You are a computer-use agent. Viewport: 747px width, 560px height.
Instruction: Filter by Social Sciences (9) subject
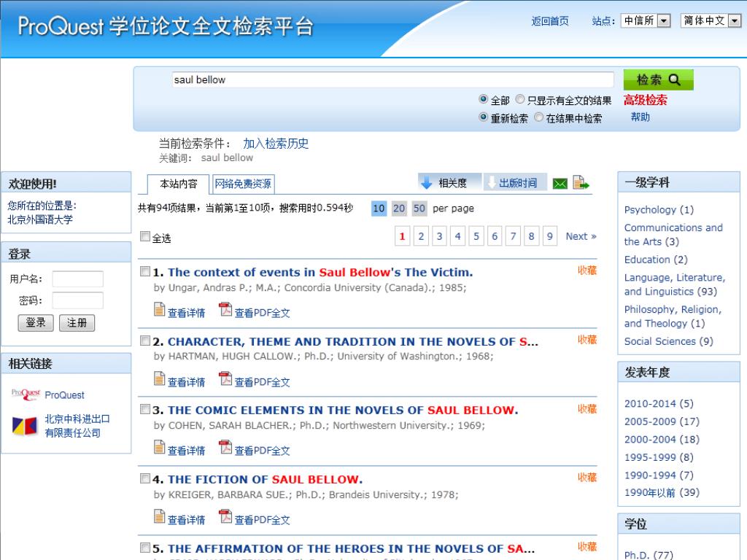click(668, 341)
